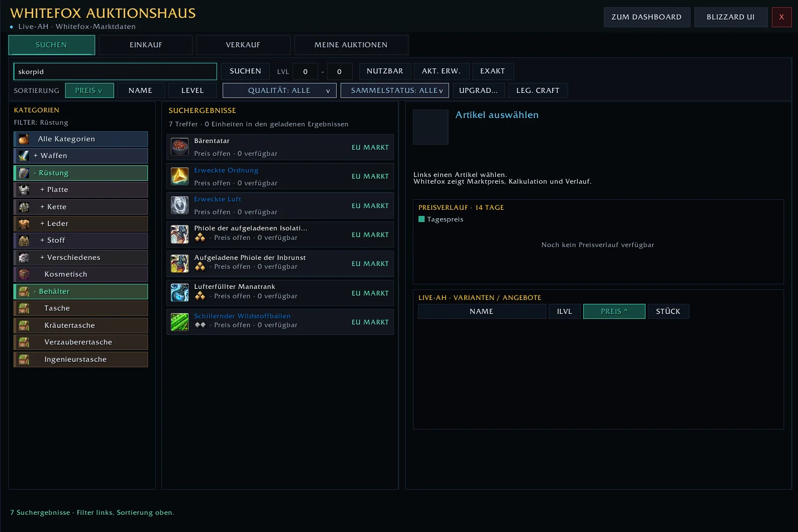Click the Erweckte Luft swirl icon
798x532 pixels.
[x=180, y=205]
